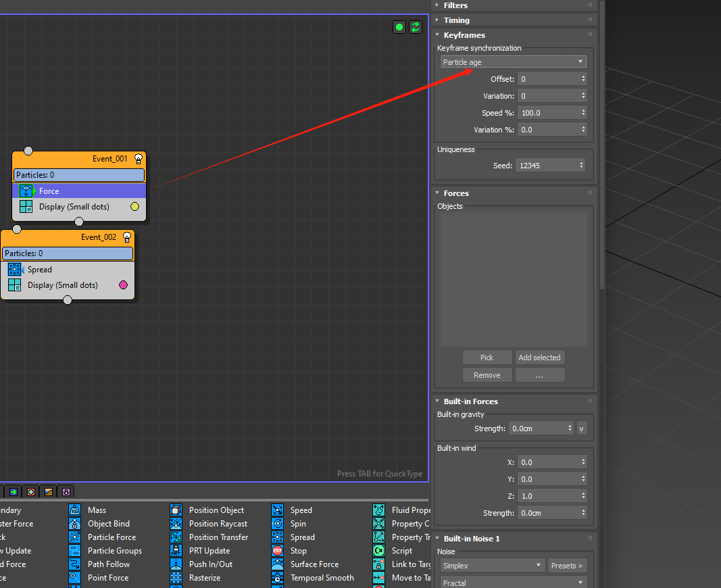Click the Pick button under Forces objects
Viewport: 721px width, 588px height.
[x=487, y=358]
